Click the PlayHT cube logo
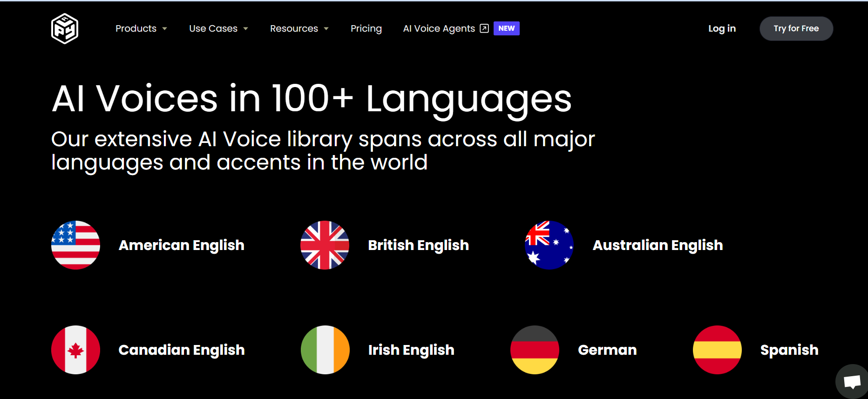868x399 pixels. click(65, 29)
